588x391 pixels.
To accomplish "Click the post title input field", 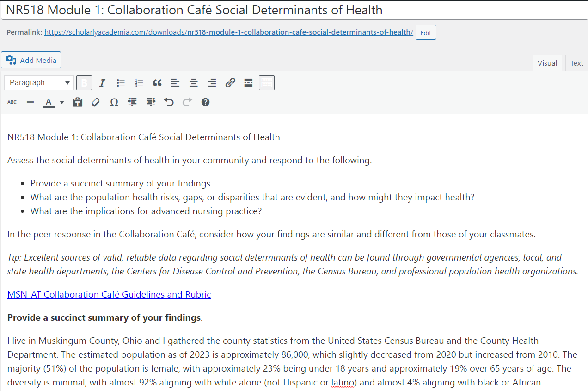I will pyautogui.click(x=294, y=10).
